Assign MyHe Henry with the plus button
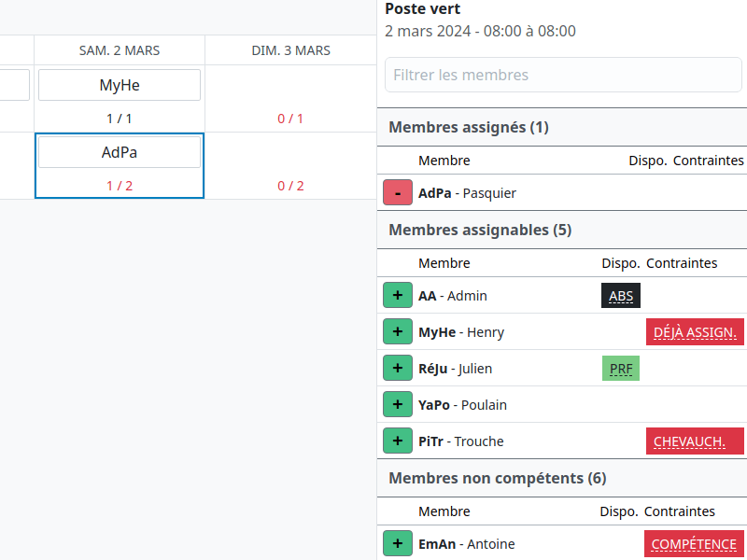Image resolution: width=747 pixels, height=560 pixels. [x=398, y=332]
